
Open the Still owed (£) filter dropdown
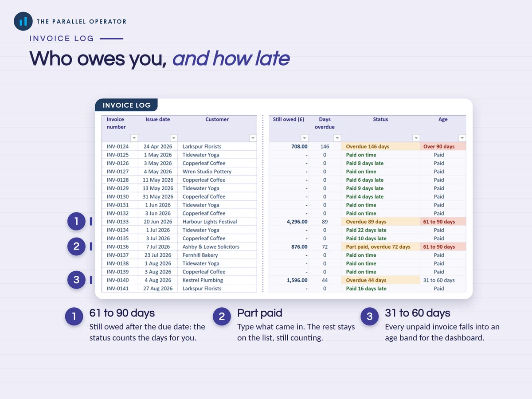coord(304,138)
